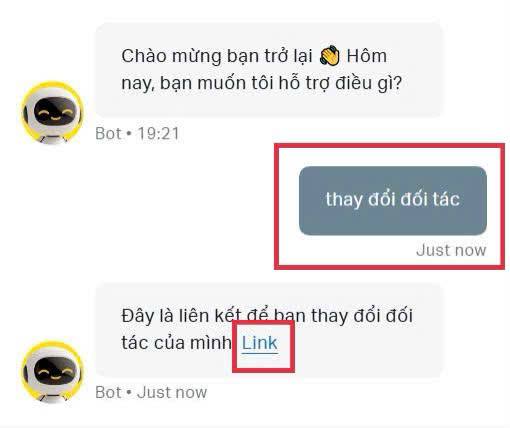Click the bot avatar beside the Link message

click(52, 372)
